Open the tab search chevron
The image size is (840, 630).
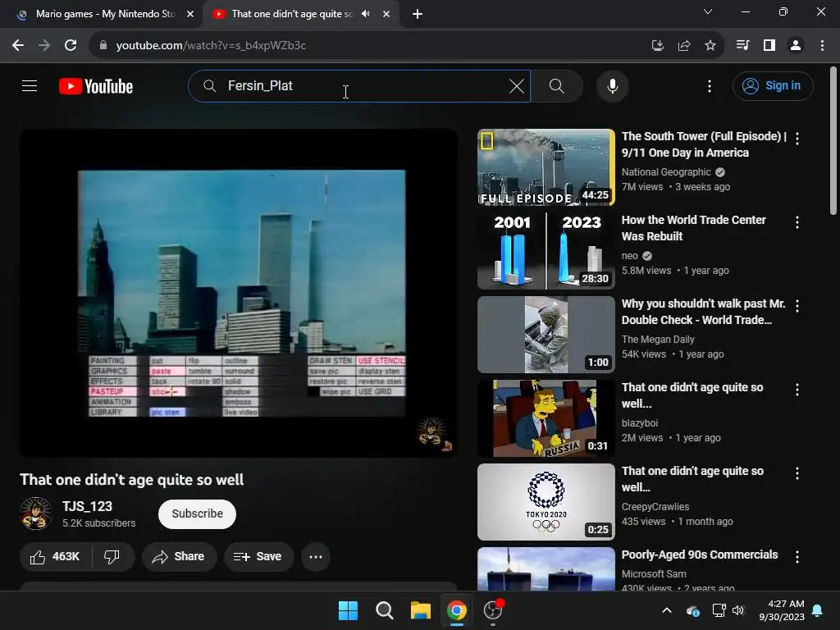pos(708,11)
